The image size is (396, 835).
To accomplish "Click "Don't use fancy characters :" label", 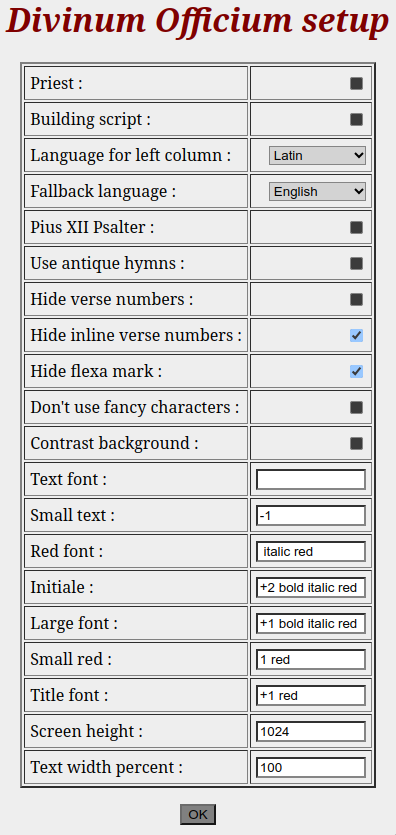I will click(x=135, y=407).
